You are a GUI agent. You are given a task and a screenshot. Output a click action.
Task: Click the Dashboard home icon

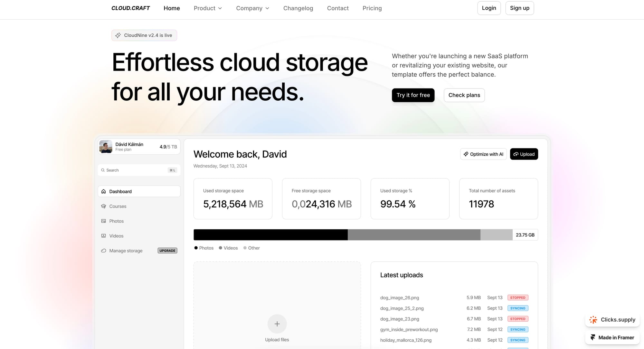[103, 191]
